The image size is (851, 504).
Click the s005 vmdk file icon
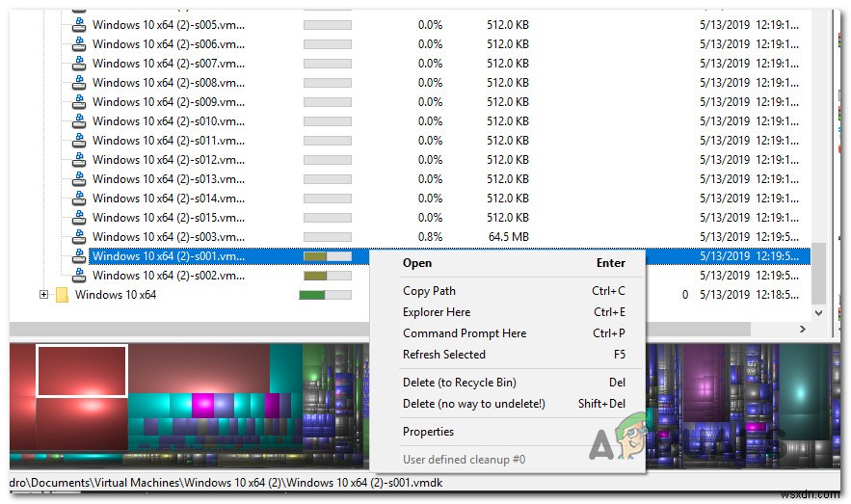pos(79,25)
